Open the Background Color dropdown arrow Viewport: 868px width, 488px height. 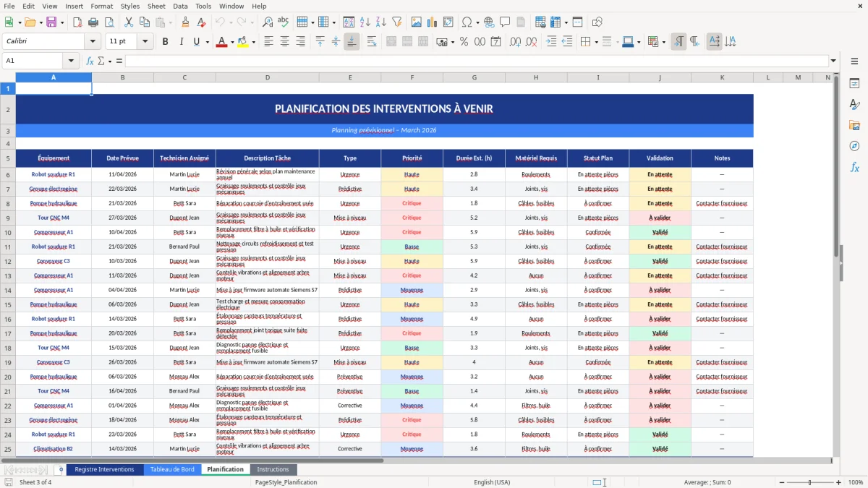point(253,42)
